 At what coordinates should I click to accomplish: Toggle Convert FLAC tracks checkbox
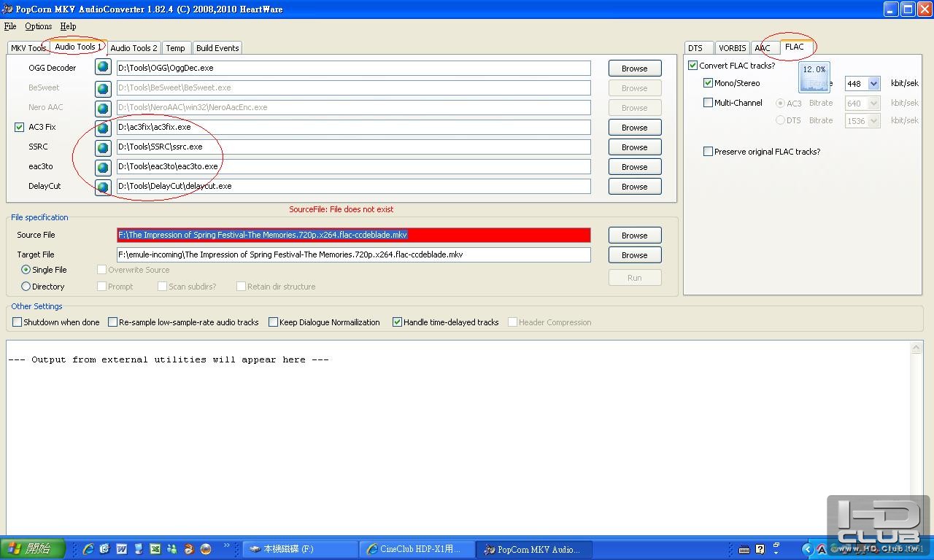[x=693, y=66]
